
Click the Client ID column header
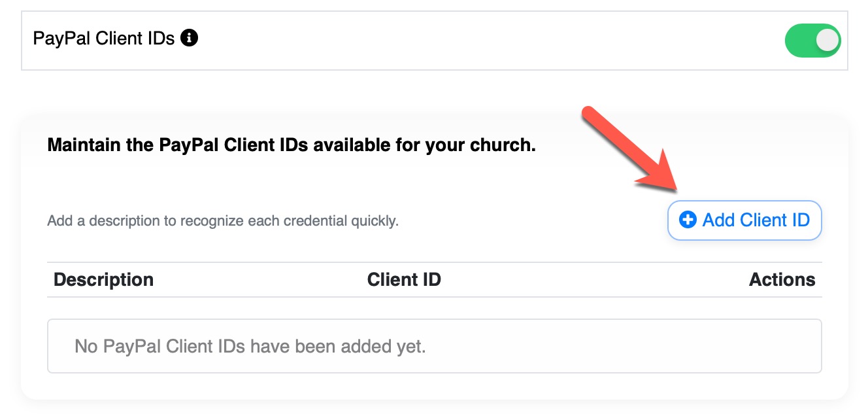pyautogui.click(x=404, y=280)
